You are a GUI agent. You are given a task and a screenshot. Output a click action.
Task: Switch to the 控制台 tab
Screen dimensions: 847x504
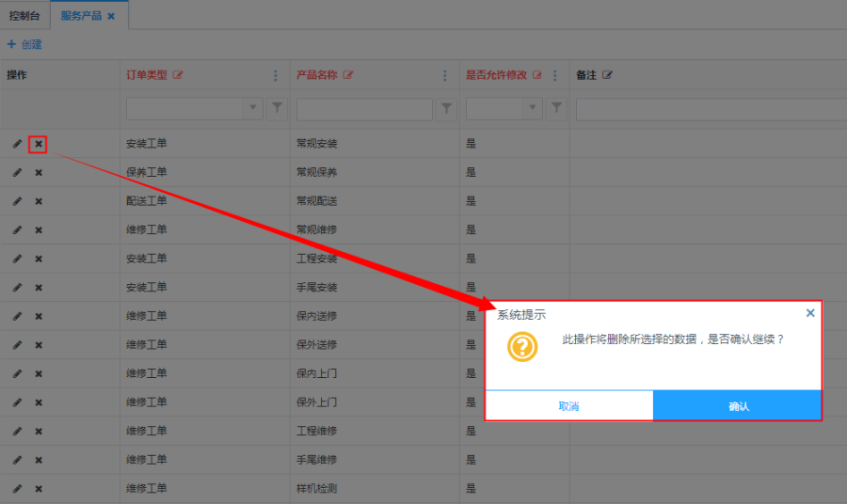pyautogui.click(x=25, y=16)
